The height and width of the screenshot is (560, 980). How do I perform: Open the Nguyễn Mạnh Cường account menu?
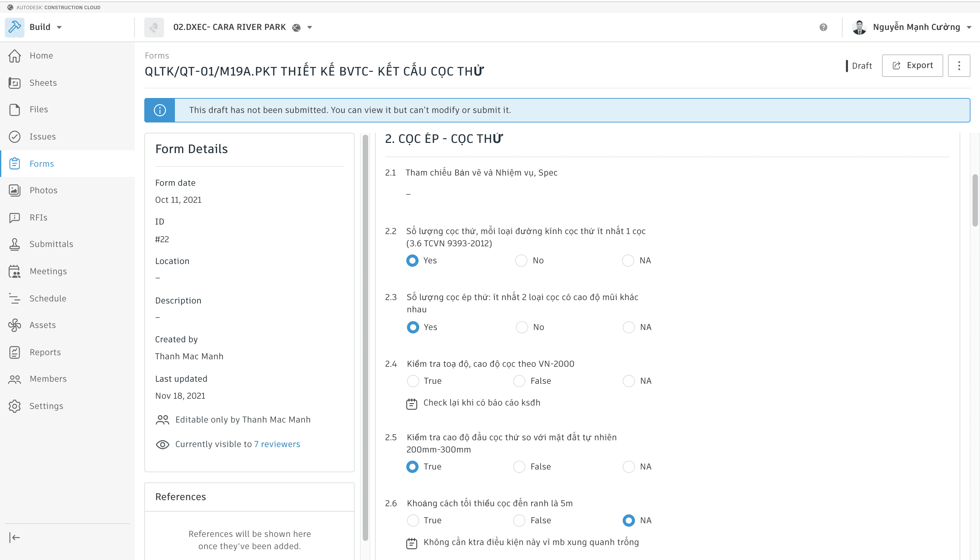click(x=916, y=27)
